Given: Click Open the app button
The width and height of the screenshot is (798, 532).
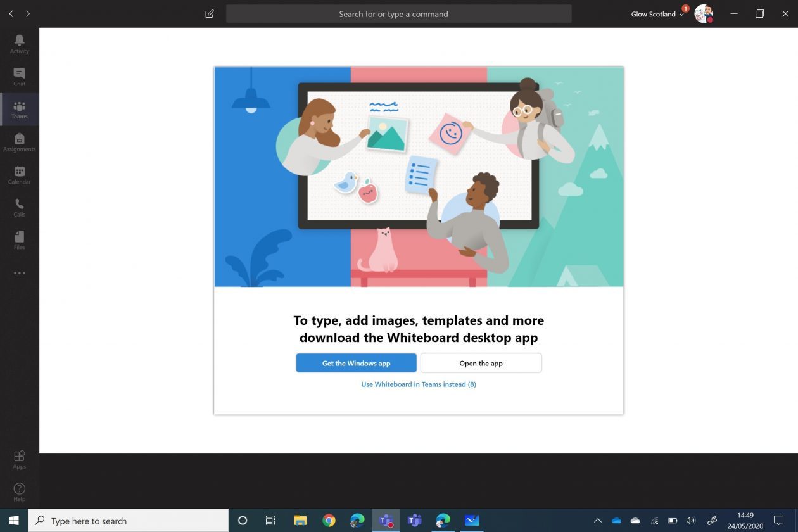Looking at the screenshot, I should pyautogui.click(x=481, y=363).
